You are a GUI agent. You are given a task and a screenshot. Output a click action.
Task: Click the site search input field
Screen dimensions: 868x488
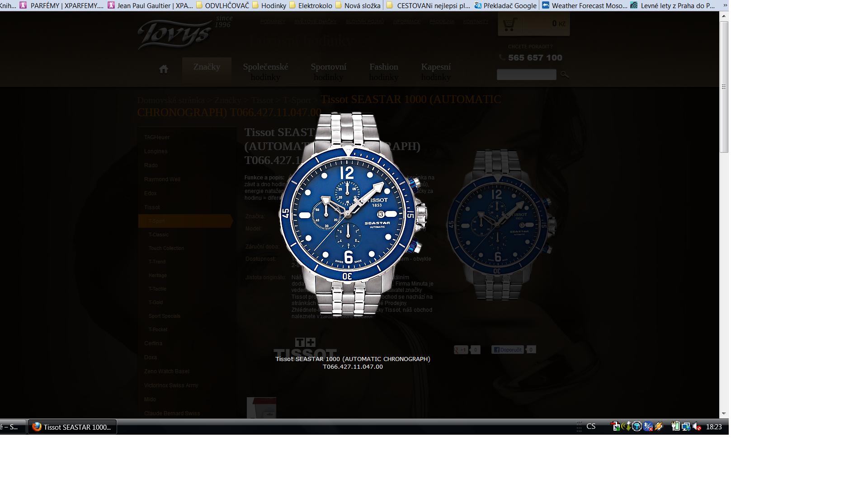(x=527, y=75)
